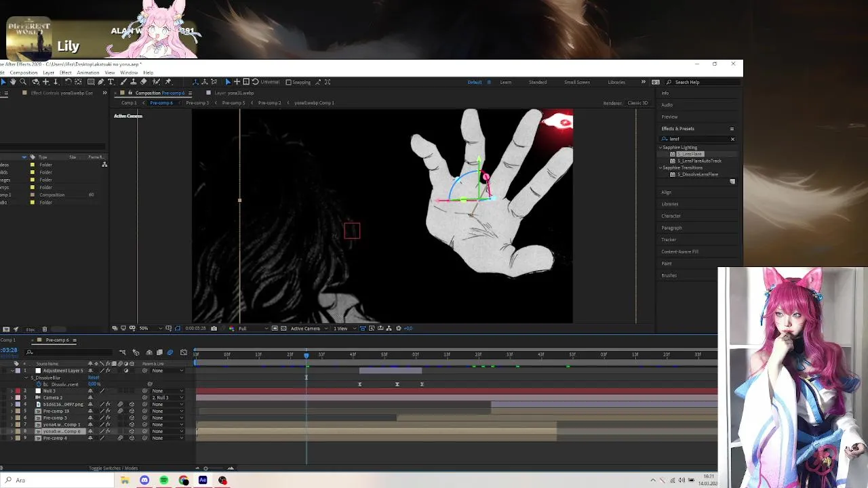Open the Active Camera view dropdown
The height and width of the screenshot is (488, 868).
tap(309, 328)
